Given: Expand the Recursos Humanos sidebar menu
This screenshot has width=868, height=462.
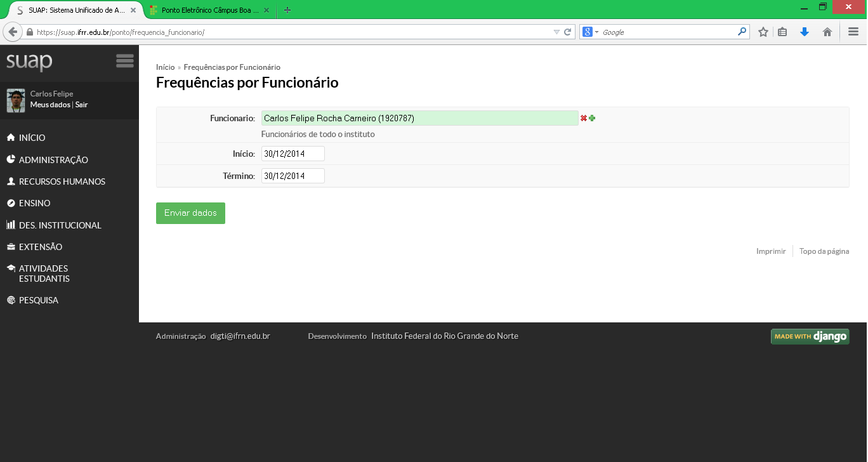Looking at the screenshot, I should click(62, 181).
